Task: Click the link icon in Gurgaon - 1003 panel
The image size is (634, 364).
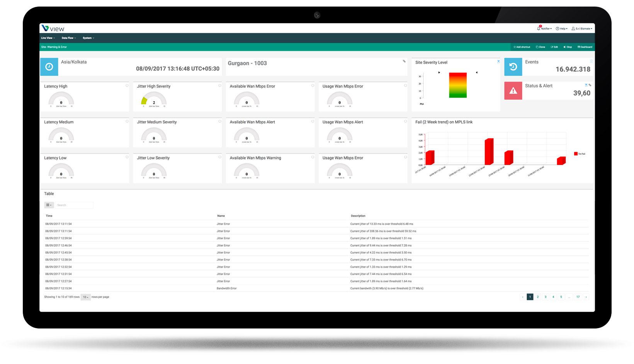Action: click(404, 61)
